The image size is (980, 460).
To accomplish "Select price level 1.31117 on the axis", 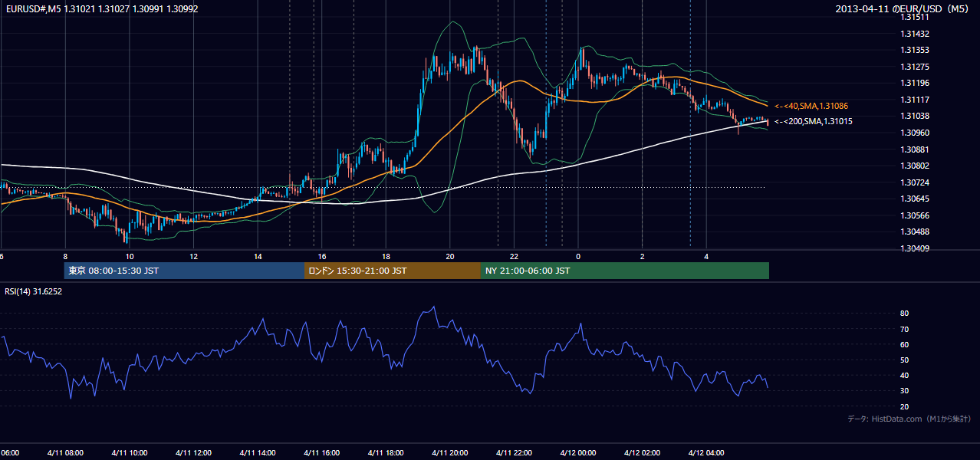I will [x=915, y=100].
